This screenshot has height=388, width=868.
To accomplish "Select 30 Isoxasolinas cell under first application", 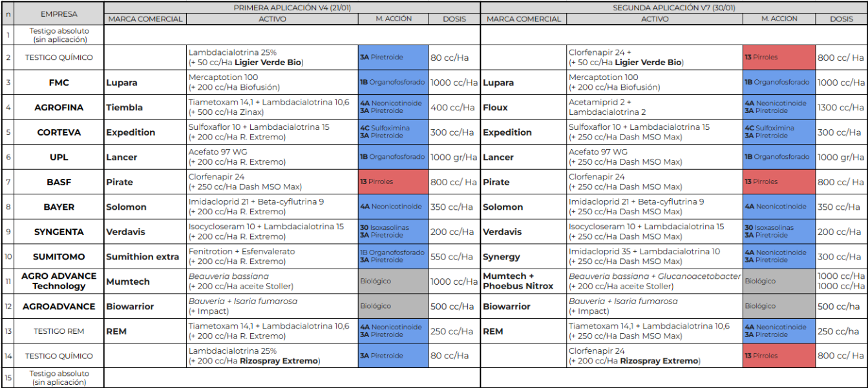I will [393, 232].
